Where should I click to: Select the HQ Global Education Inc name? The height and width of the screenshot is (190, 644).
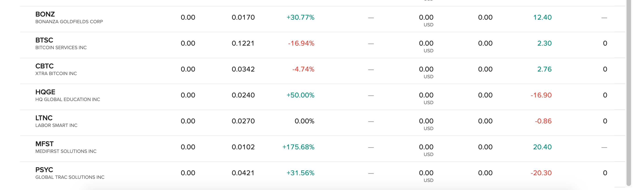[67, 100]
